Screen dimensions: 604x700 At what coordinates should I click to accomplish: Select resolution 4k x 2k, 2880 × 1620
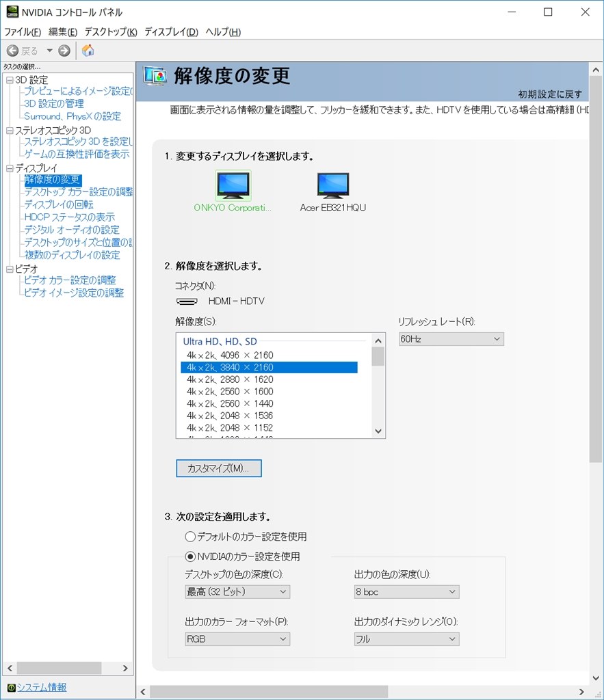(x=269, y=379)
